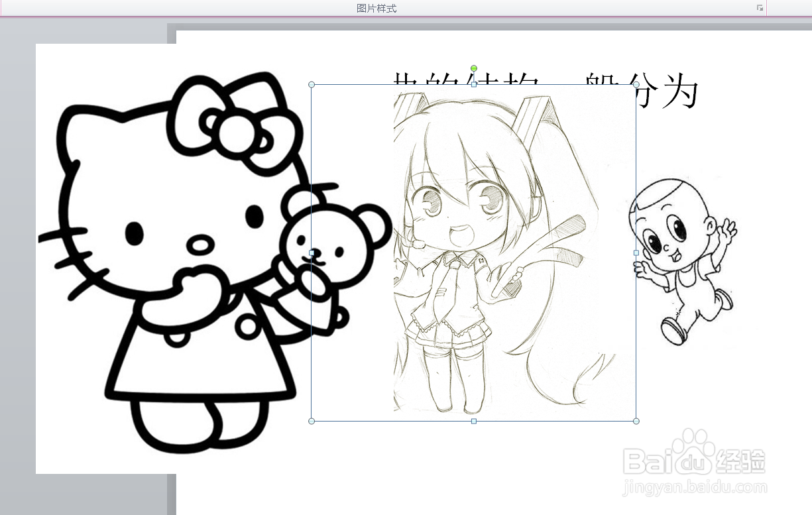Select the running bald boy cartoon picture
The image size is (812, 515).
683,262
